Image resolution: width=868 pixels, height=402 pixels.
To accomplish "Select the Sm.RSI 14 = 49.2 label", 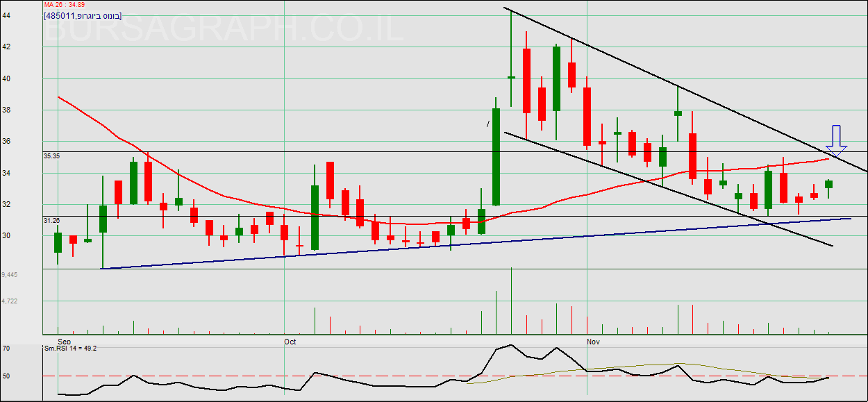I will 70,348.
